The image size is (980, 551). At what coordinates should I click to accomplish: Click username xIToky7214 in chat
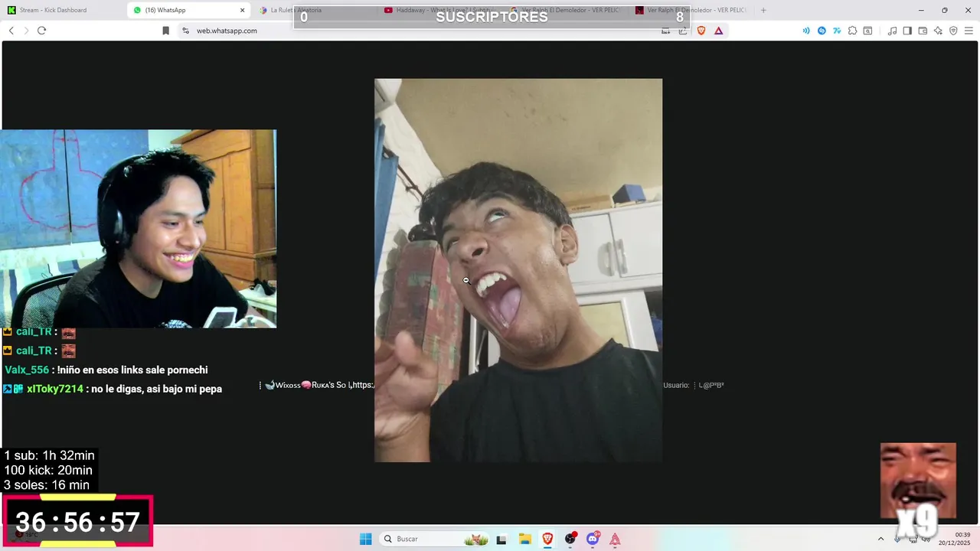pyautogui.click(x=55, y=389)
